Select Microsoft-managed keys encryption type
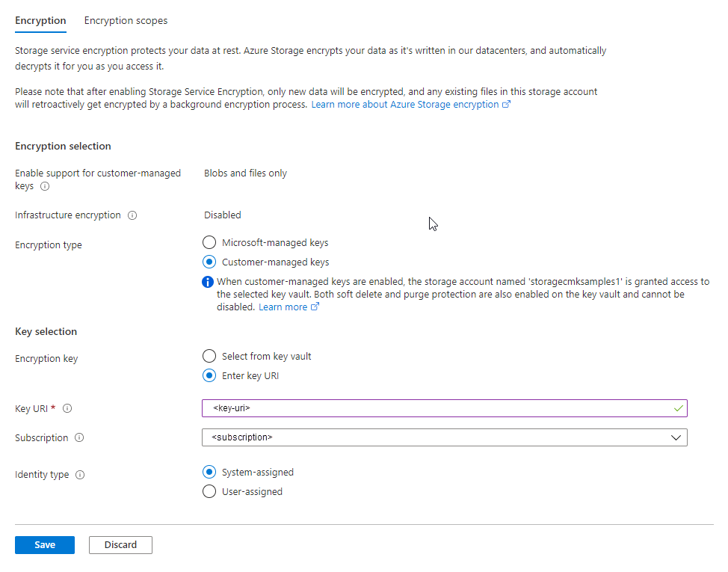Image resolution: width=728 pixels, height=572 pixels. [x=209, y=242]
